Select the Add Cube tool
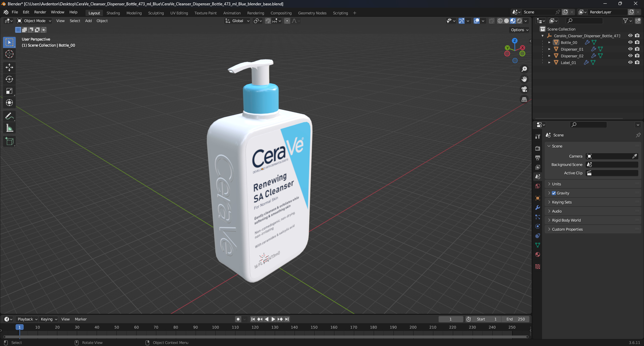644x346 pixels. tap(9, 141)
